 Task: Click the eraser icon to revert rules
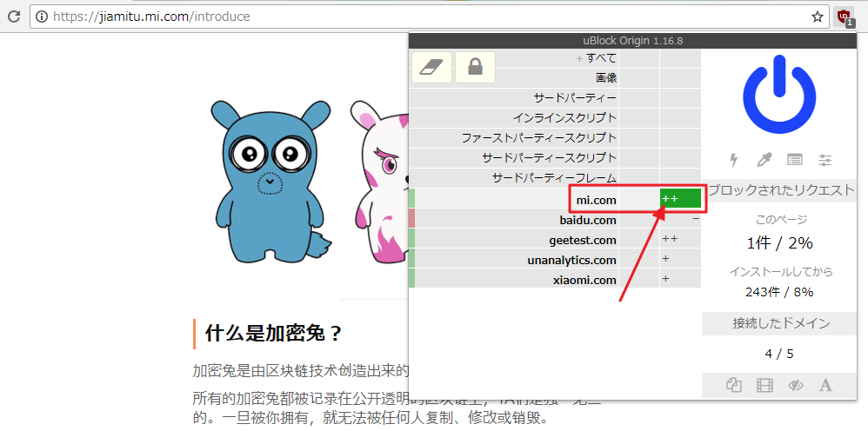(431, 68)
